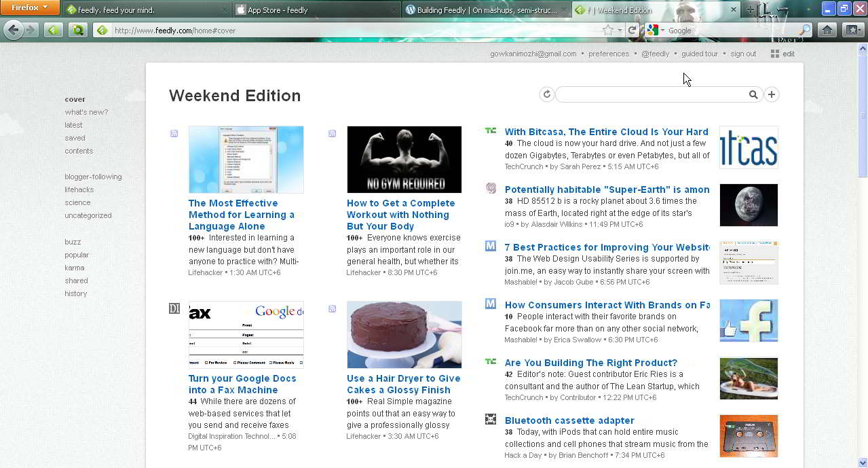This screenshot has height=468, width=868.
Task: Open 'The Most Effective Method for Learning' headline
Action: point(242,215)
